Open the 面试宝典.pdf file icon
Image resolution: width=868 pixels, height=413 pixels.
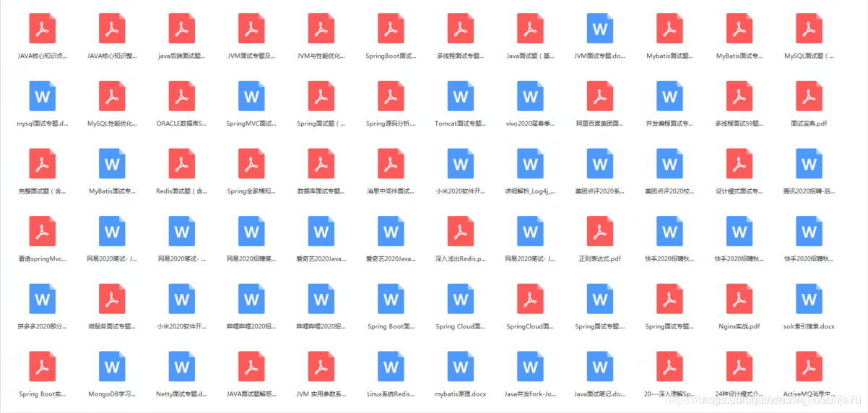point(810,96)
